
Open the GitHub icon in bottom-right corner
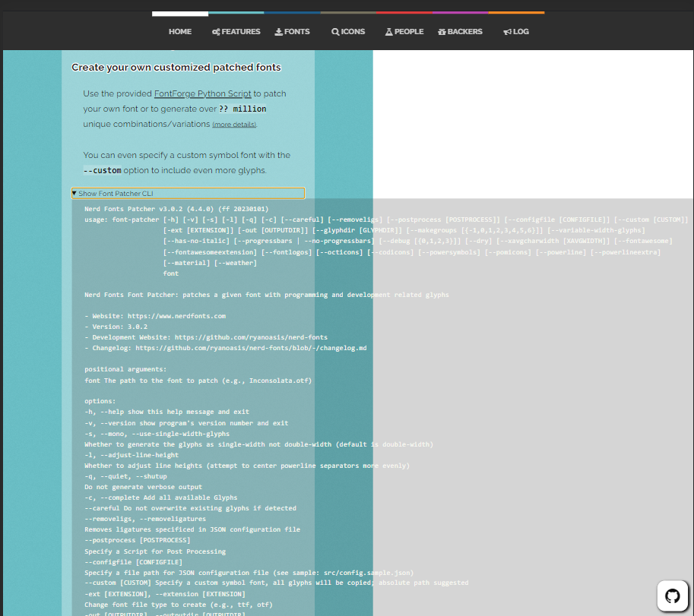tap(672, 595)
